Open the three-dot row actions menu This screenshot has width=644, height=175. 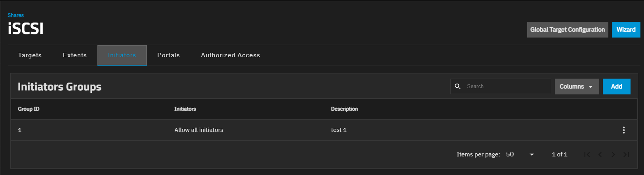(x=623, y=130)
